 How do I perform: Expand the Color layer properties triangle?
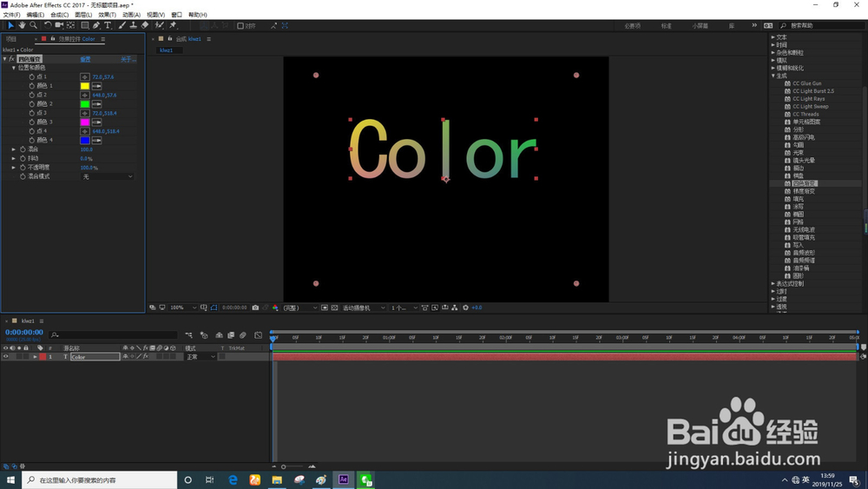pos(35,357)
